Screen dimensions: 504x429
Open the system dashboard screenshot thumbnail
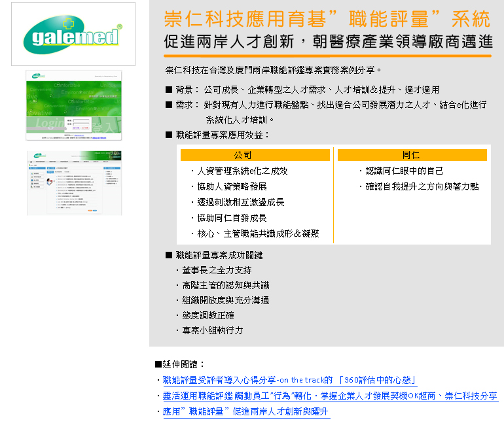click(x=74, y=183)
